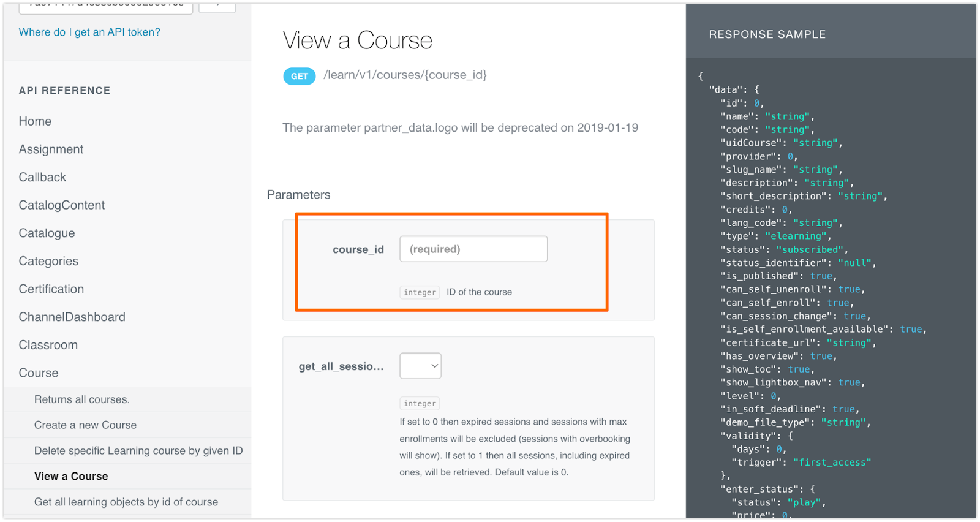The image size is (980, 522).
Task: Expand the Categories section
Action: pyautogui.click(x=48, y=262)
